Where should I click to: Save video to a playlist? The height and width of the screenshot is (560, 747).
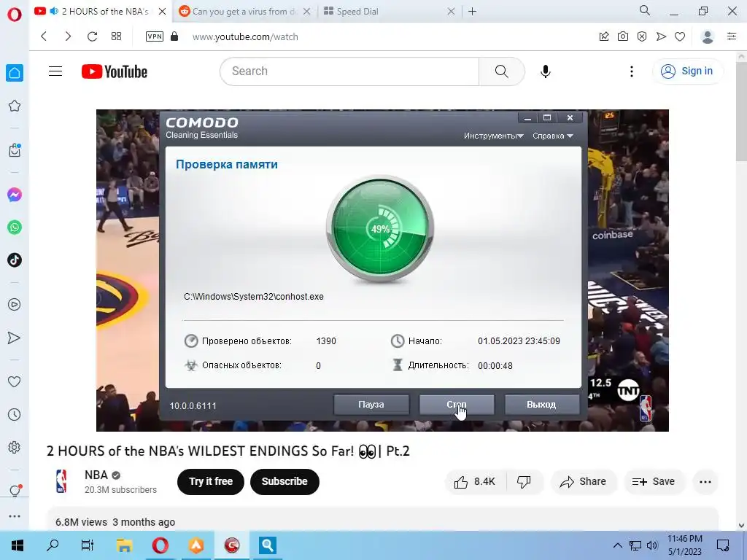click(x=654, y=482)
